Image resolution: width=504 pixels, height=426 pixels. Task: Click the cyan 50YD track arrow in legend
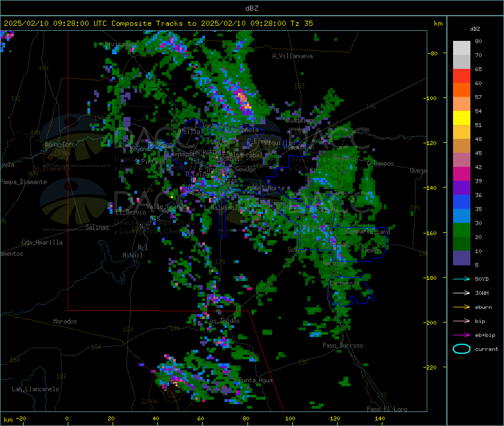click(x=461, y=279)
